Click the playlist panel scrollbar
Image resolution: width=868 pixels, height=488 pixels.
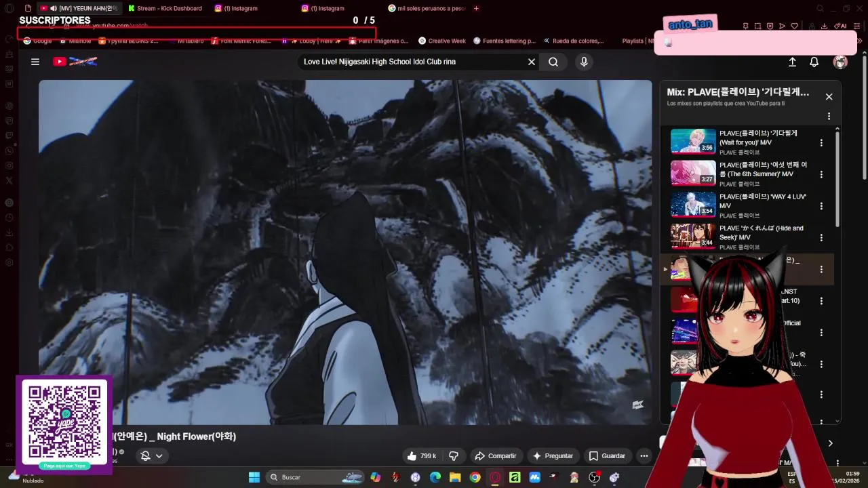(x=837, y=180)
